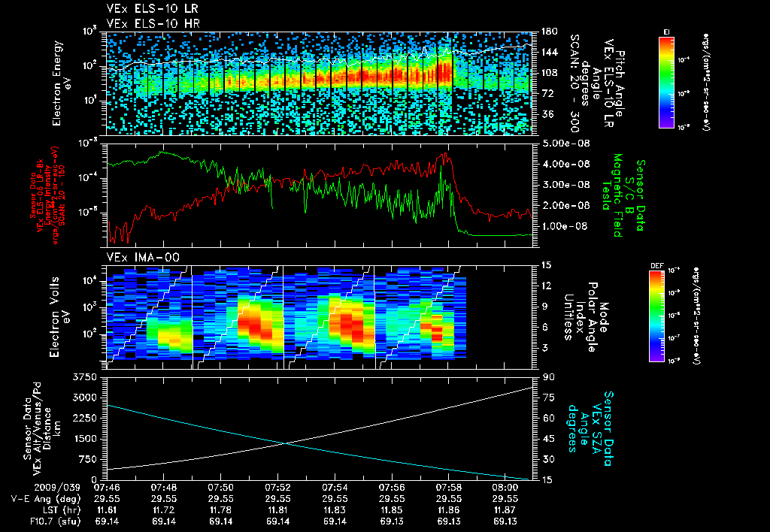Click the red ELS-06 Energy Intensity axis label
The width and height of the screenshot is (770, 532).
pos(44,195)
